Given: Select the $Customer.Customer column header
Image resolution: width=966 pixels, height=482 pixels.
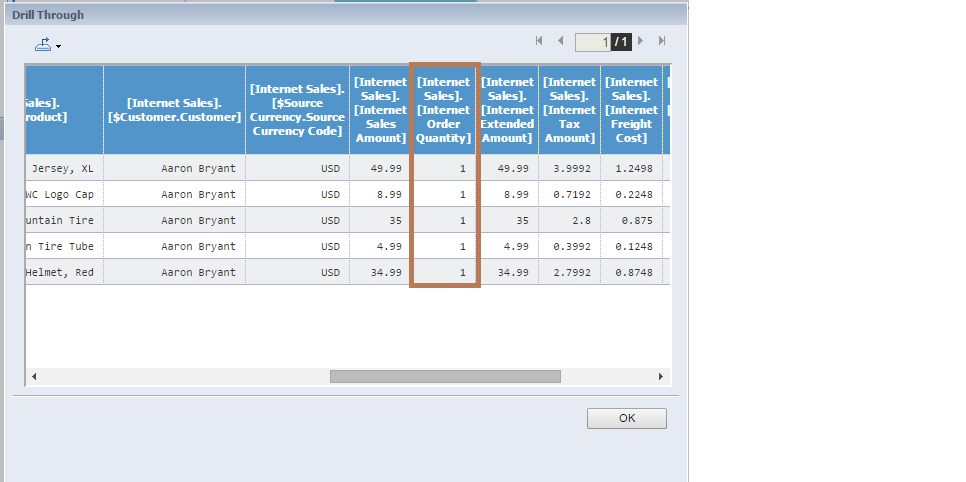Looking at the screenshot, I should click(x=174, y=110).
